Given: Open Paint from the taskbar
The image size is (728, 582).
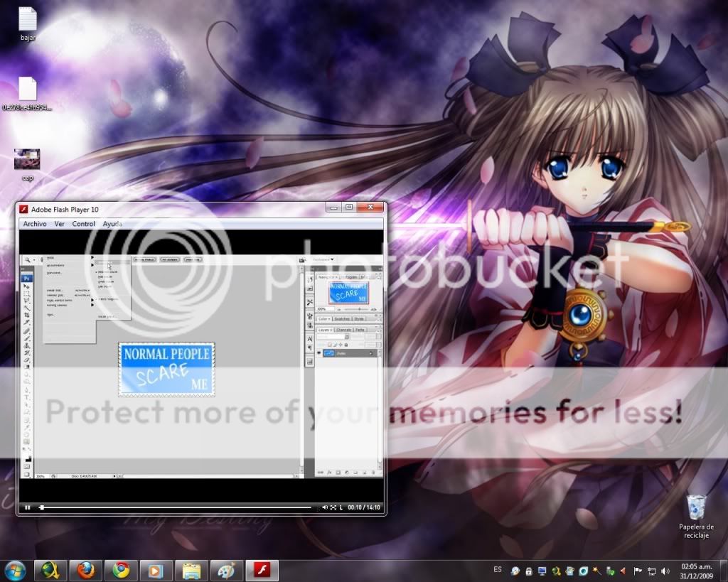Looking at the screenshot, I should [x=227, y=571].
